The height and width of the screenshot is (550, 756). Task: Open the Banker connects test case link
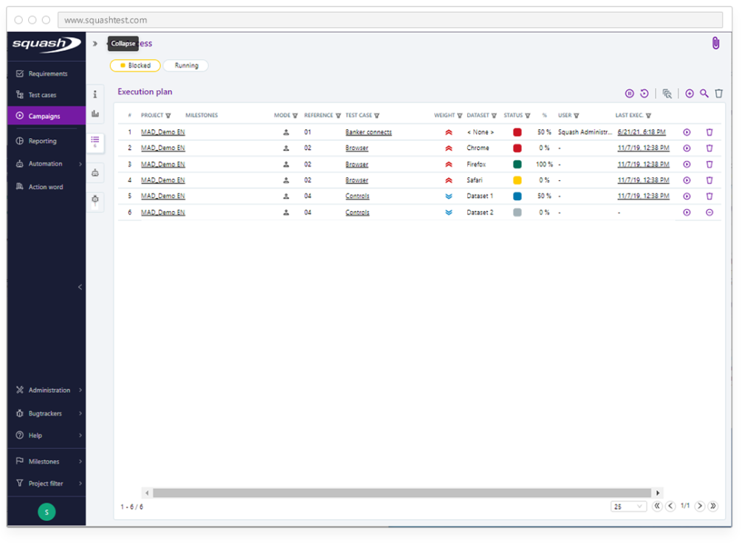pyautogui.click(x=368, y=132)
